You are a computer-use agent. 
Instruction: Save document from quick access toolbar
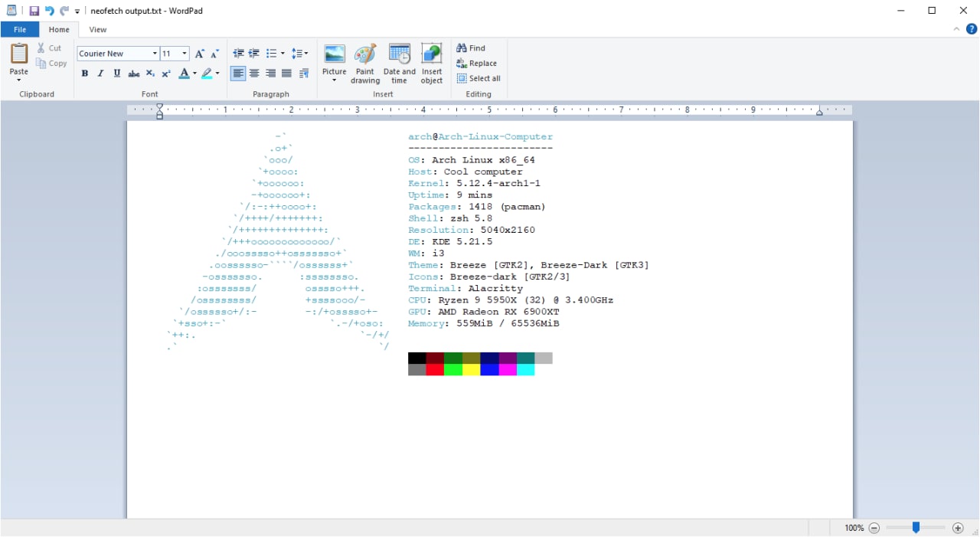click(34, 11)
